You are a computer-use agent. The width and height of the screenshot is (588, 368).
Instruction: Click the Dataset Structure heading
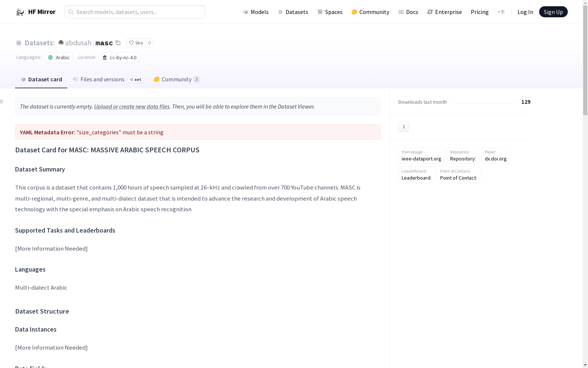[x=42, y=311]
